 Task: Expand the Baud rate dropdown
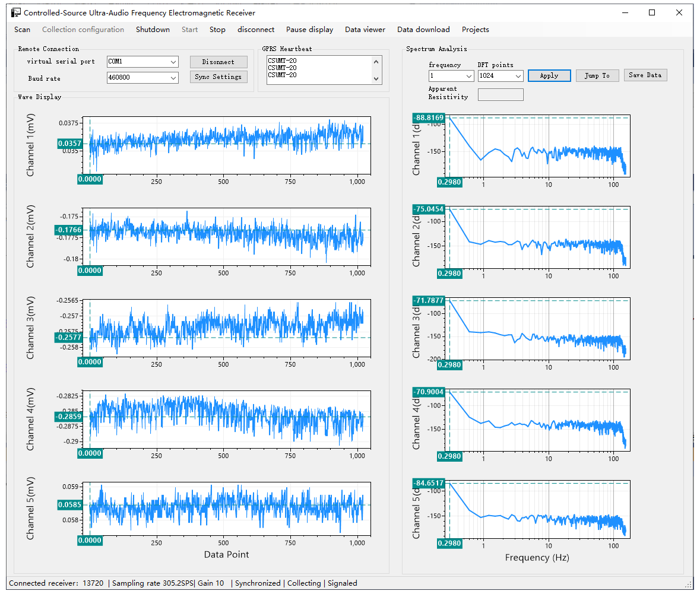click(x=173, y=78)
